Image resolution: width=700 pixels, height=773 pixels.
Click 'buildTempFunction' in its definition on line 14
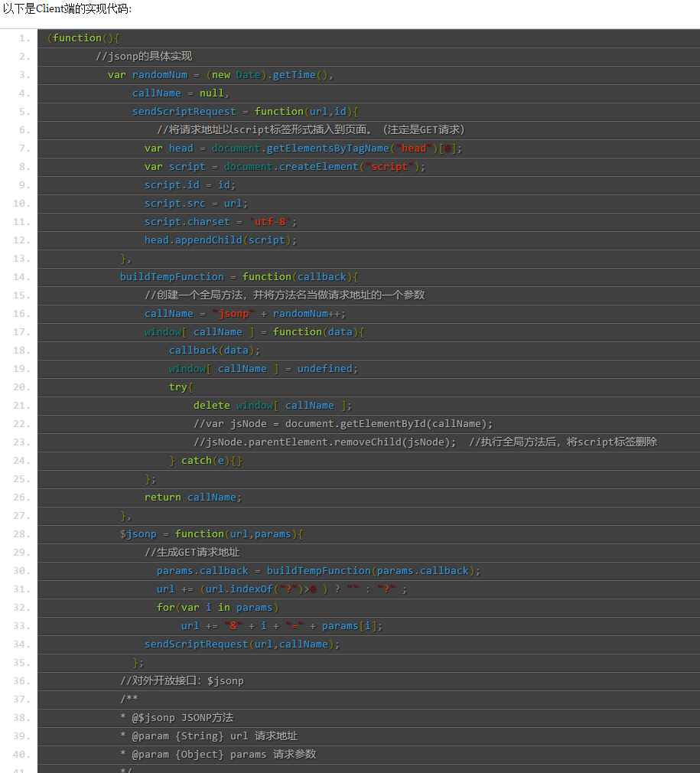pyautogui.click(x=171, y=277)
